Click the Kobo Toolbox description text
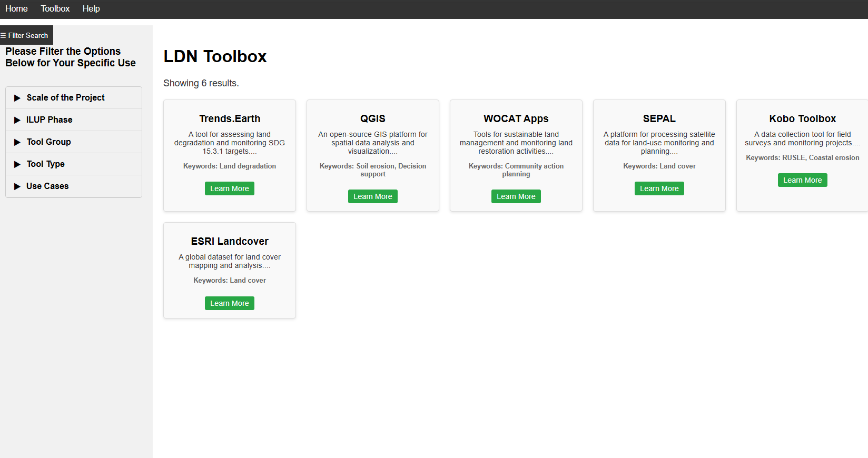The width and height of the screenshot is (868, 458). [803, 138]
